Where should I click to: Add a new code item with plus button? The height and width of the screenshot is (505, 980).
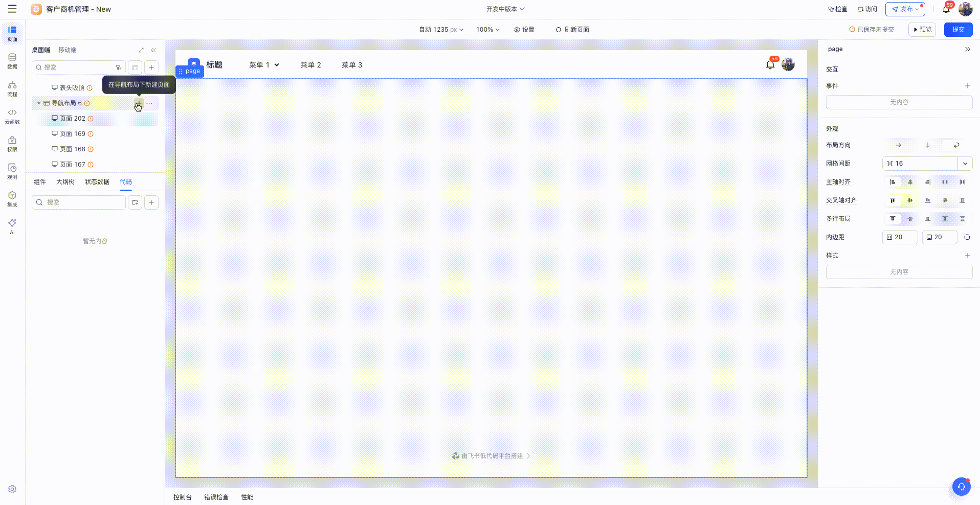click(x=151, y=202)
